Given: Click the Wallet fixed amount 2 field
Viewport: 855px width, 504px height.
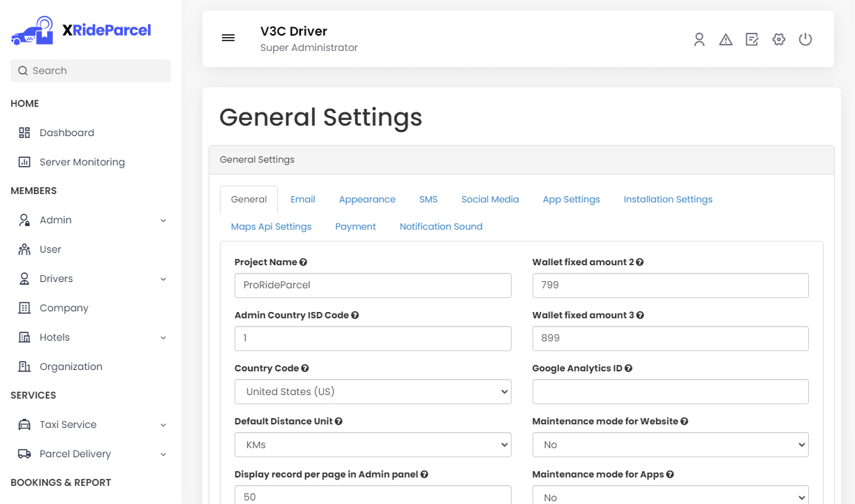Looking at the screenshot, I should pyautogui.click(x=670, y=286).
